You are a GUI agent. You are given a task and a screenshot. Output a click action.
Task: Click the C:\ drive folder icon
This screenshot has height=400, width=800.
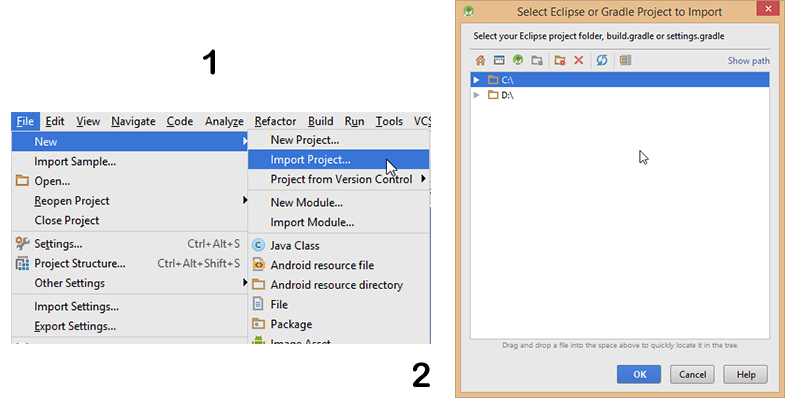tap(493, 80)
